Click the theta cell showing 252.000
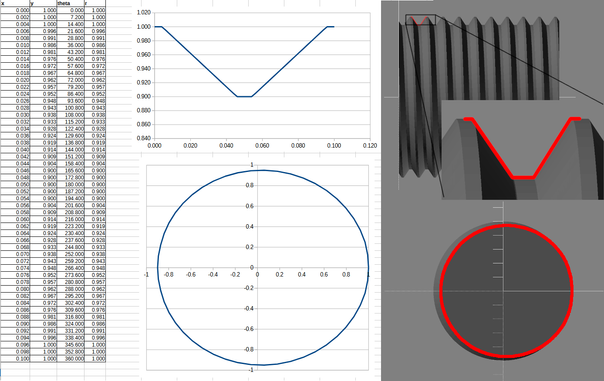 point(70,254)
